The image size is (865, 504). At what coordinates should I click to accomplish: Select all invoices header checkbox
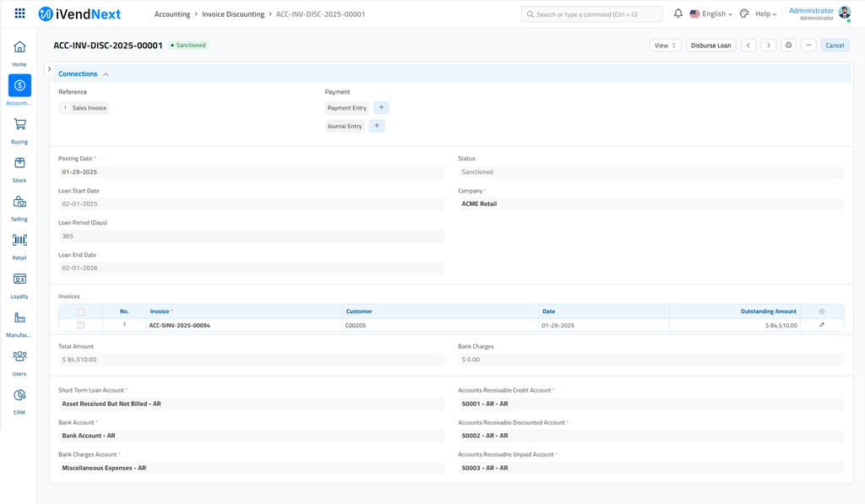(81, 312)
